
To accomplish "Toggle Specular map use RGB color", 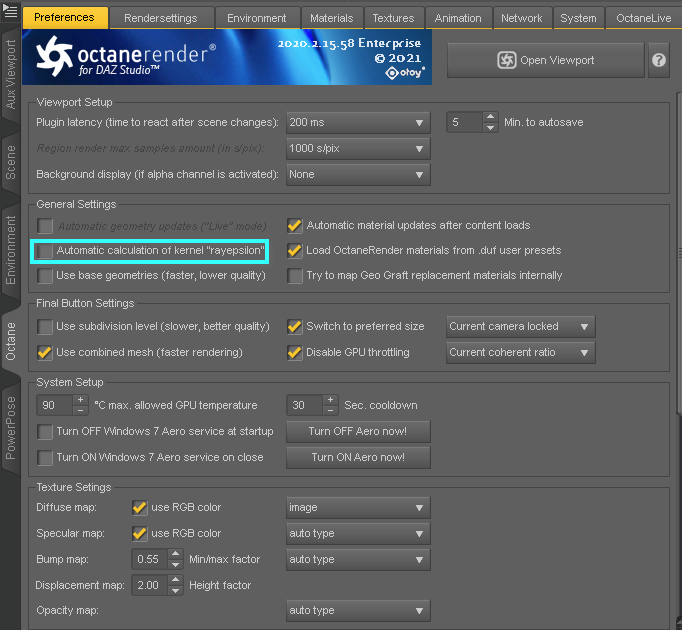I will click(140, 533).
